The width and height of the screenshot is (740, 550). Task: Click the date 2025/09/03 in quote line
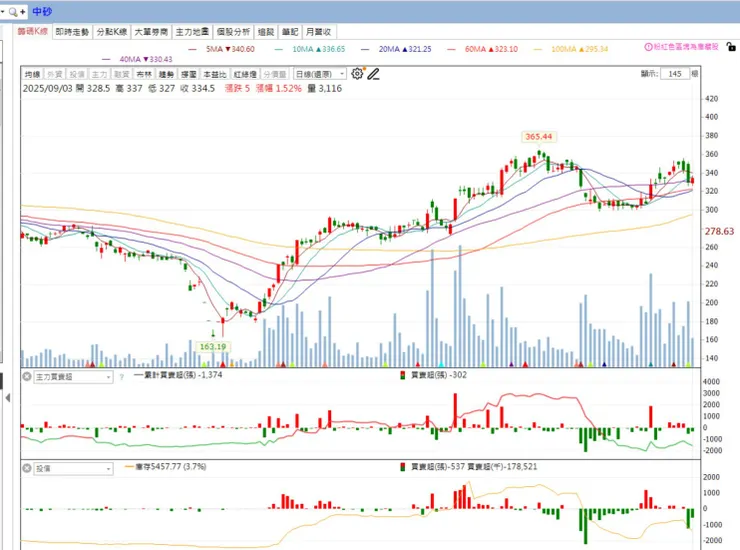(48, 88)
